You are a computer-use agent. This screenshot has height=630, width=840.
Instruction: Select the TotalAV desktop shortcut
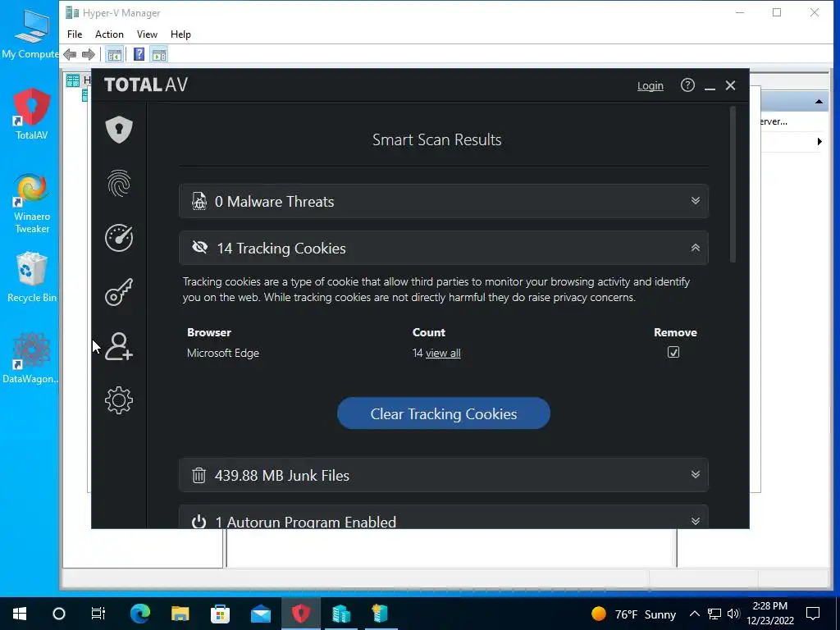tap(32, 114)
